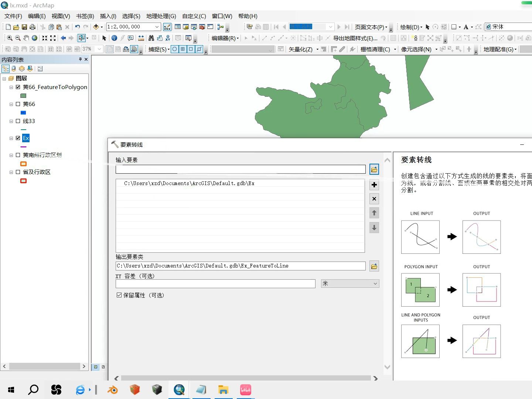Browse for output feature class with folder icon
The height and width of the screenshot is (399, 532).
point(374,266)
